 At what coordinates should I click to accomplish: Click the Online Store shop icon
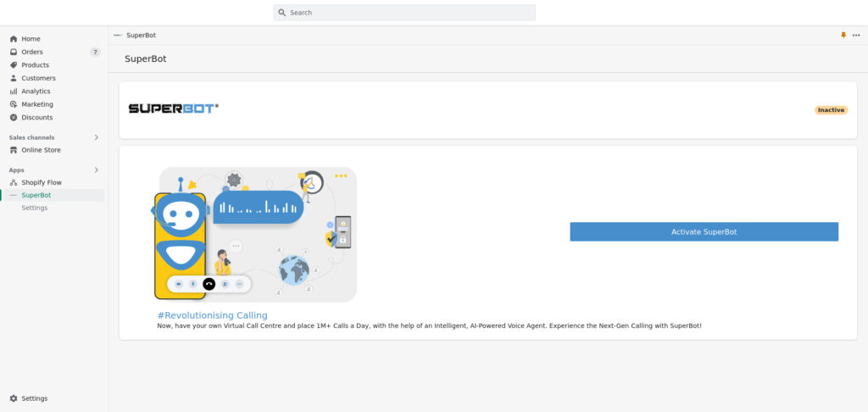[x=14, y=150]
